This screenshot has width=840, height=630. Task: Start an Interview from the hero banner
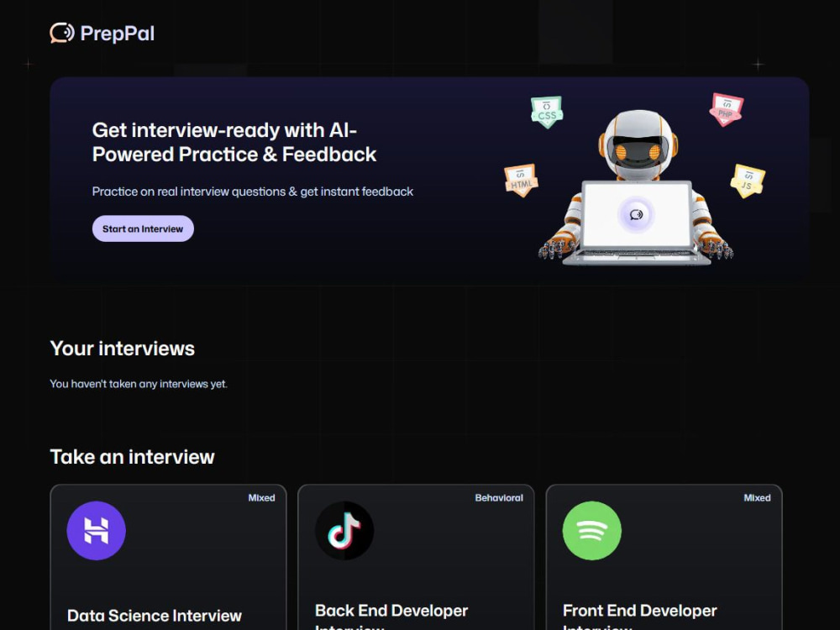click(x=143, y=228)
